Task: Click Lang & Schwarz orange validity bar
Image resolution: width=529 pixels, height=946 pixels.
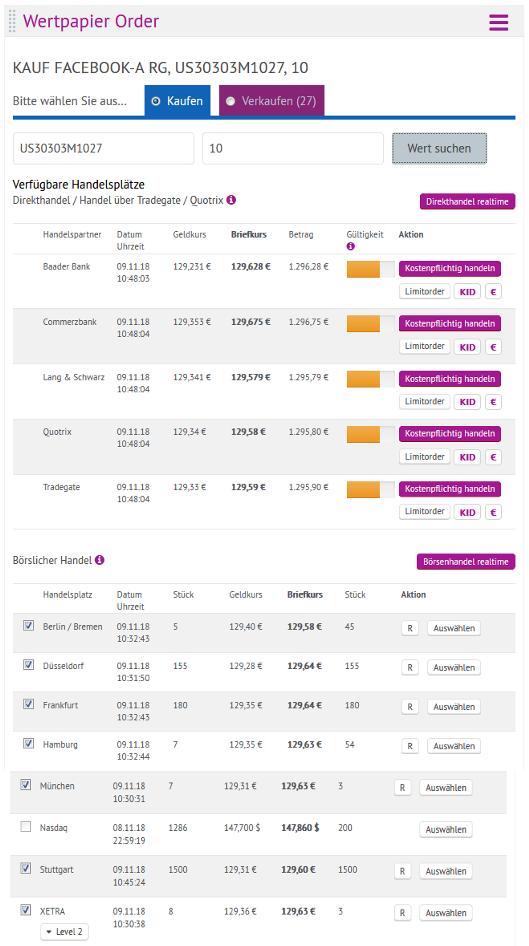Action: pos(363,379)
